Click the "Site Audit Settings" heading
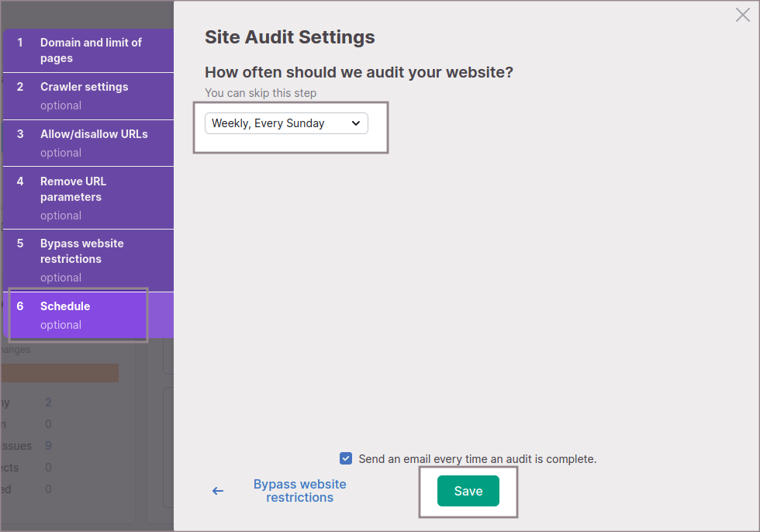The image size is (760, 532). pyautogui.click(x=289, y=36)
